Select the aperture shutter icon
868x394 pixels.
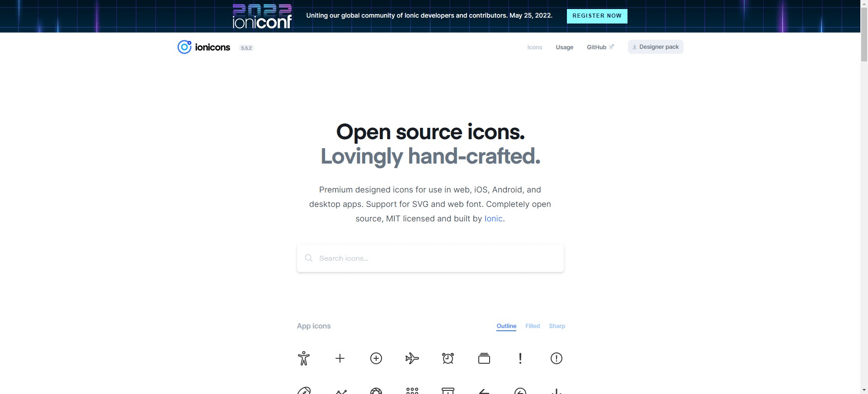(x=376, y=391)
